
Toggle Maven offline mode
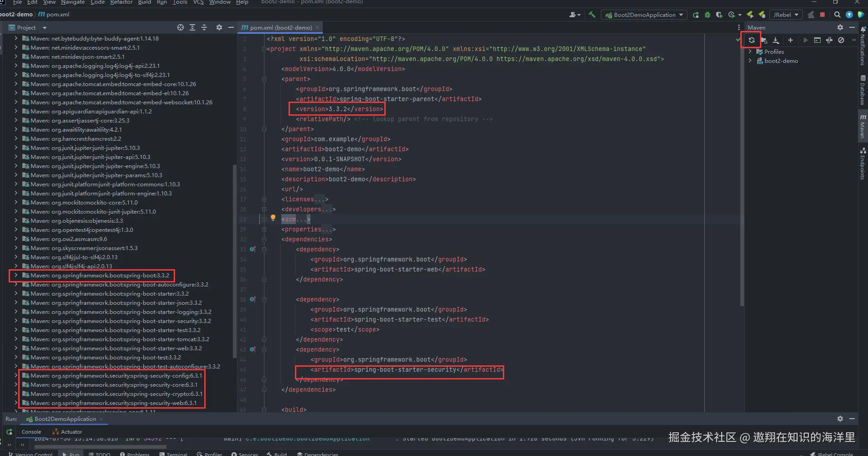829,40
